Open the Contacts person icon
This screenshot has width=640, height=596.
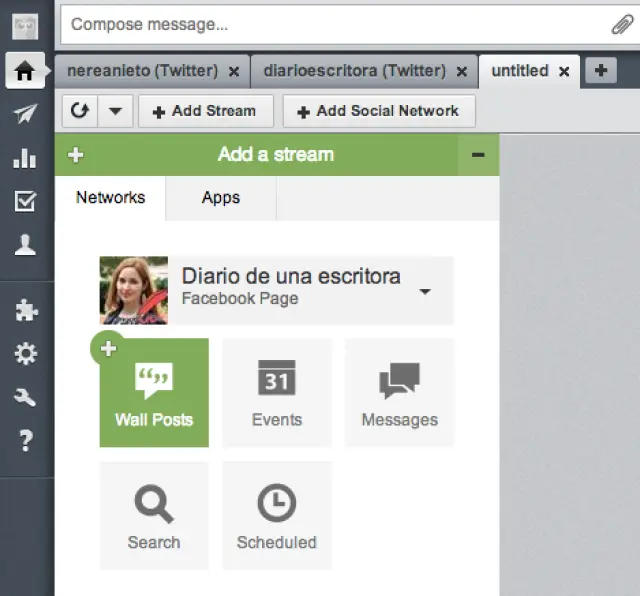coord(25,246)
